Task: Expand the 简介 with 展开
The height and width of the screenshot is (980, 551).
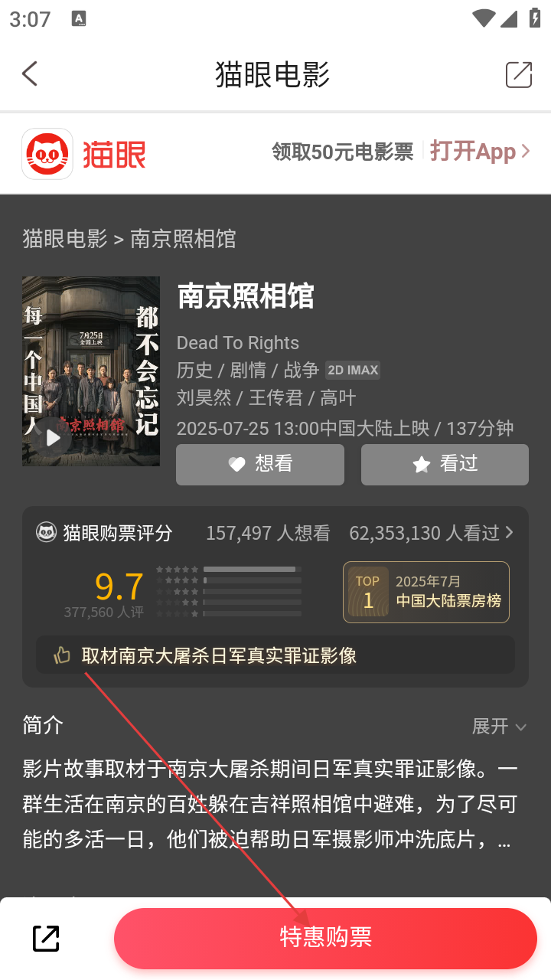Action: click(499, 726)
